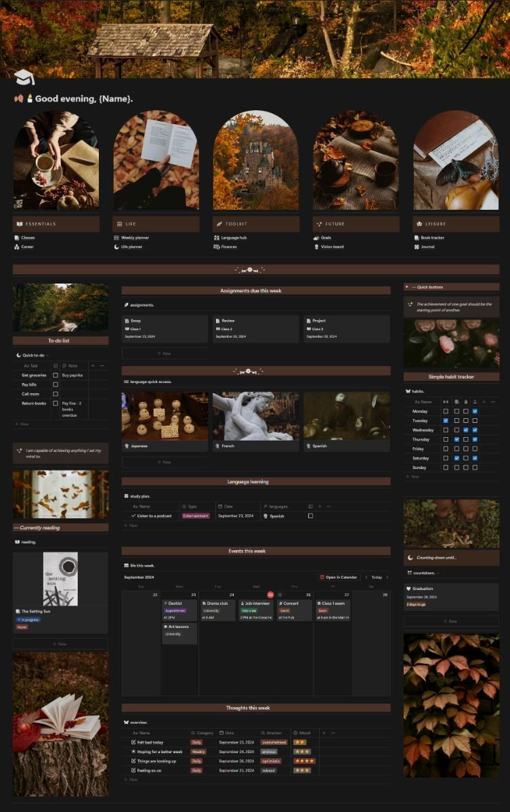The height and width of the screenshot is (812, 510).
Task: Open the Dentist calendar event
Action: pos(179,610)
